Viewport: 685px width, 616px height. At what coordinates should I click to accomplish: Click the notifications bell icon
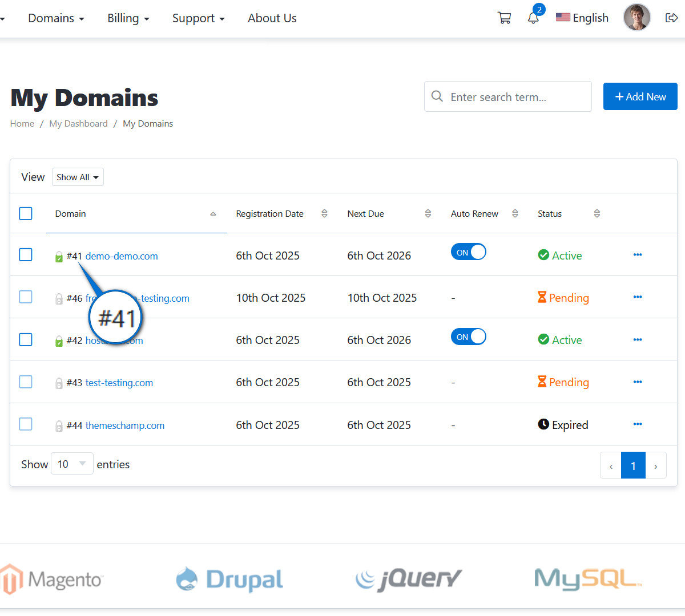click(533, 18)
